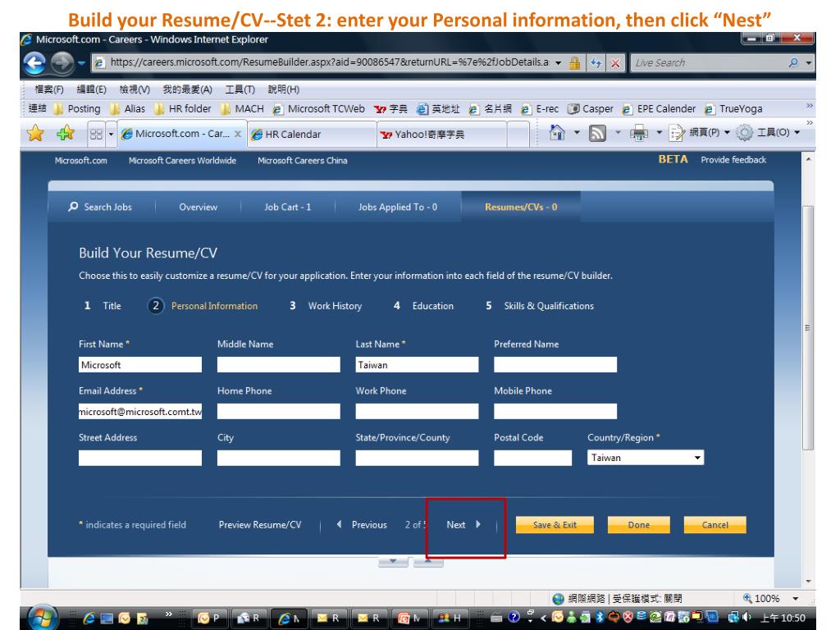Open the EPE Calender favorite
This screenshot has width=840, height=630.
[659, 109]
